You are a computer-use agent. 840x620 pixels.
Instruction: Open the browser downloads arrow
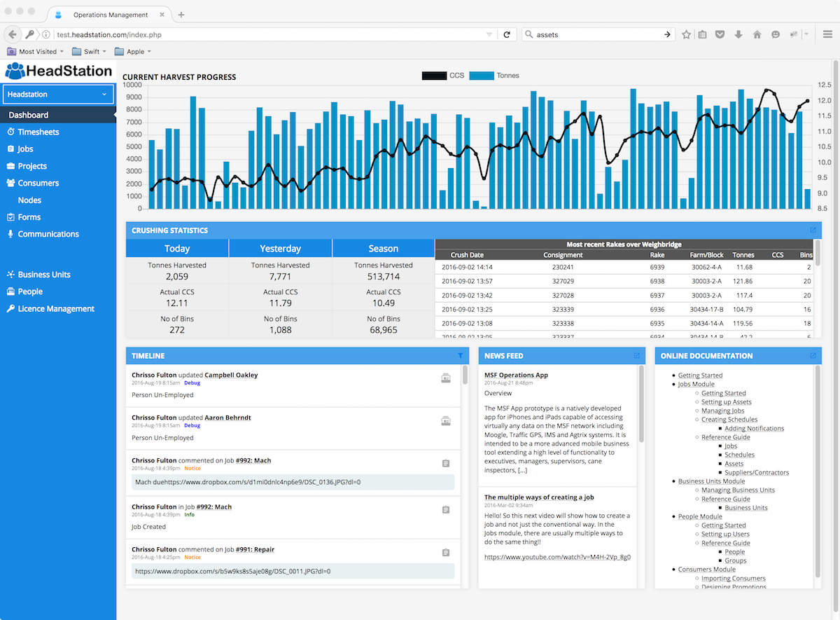738,34
